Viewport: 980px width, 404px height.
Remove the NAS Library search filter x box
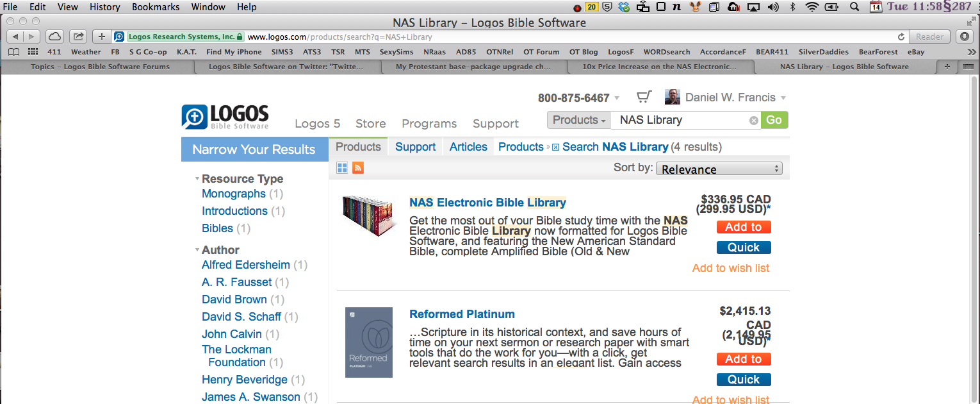tap(556, 147)
